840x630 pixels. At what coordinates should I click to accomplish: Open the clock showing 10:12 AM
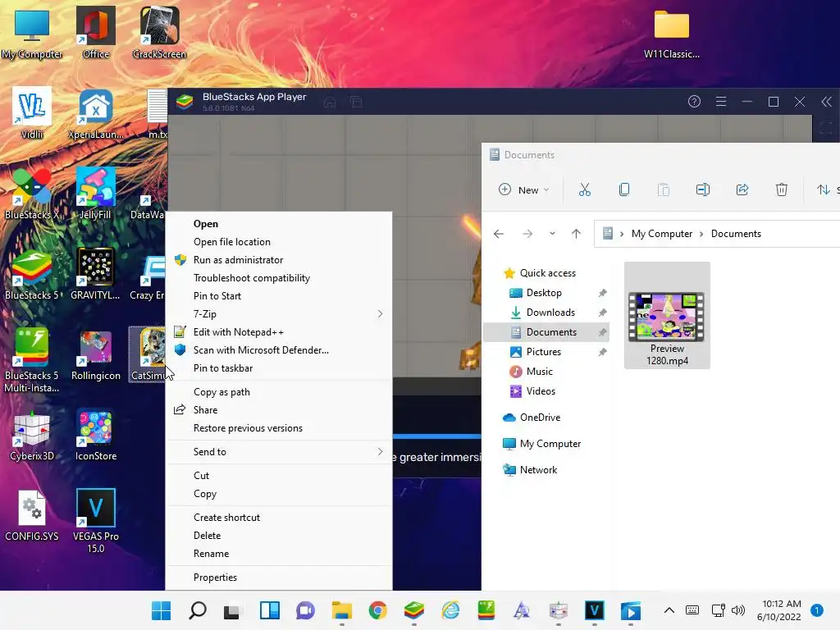click(781, 610)
